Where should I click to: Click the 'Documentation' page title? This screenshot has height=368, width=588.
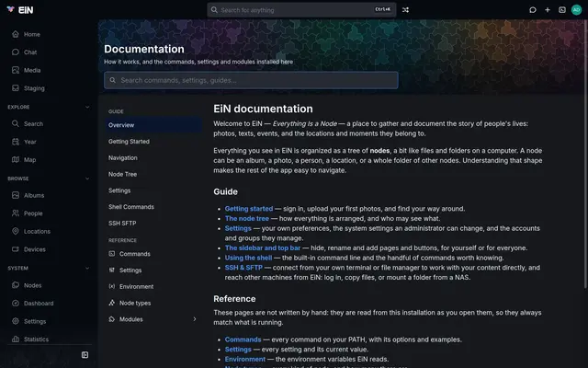coord(144,49)
